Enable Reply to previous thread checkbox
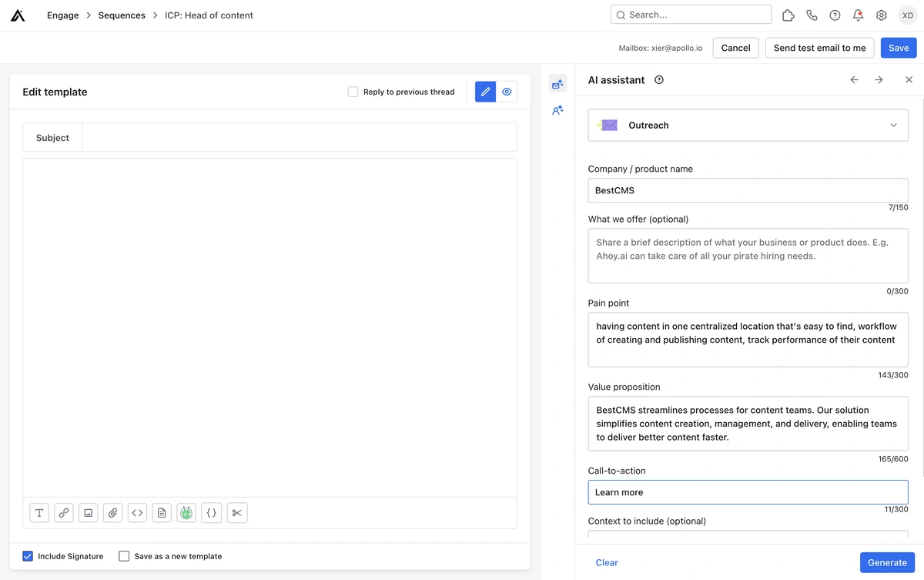The height and width of the screenshot is (580, 924). (x=353, y=92)
